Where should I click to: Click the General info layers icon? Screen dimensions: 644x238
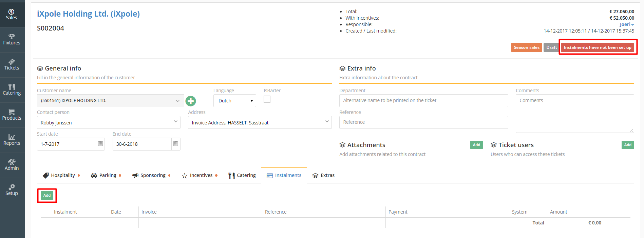[40, 68]
